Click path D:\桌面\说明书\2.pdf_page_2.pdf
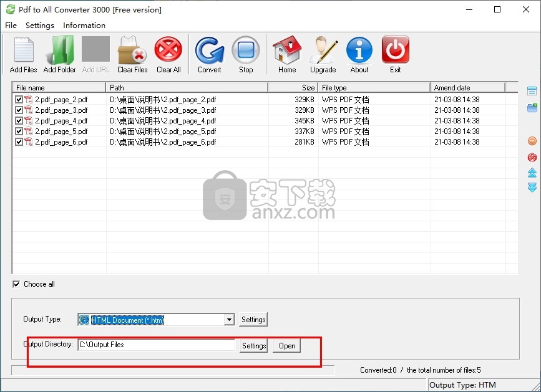This screenshot has width=541, height=392. pos(163,100)
